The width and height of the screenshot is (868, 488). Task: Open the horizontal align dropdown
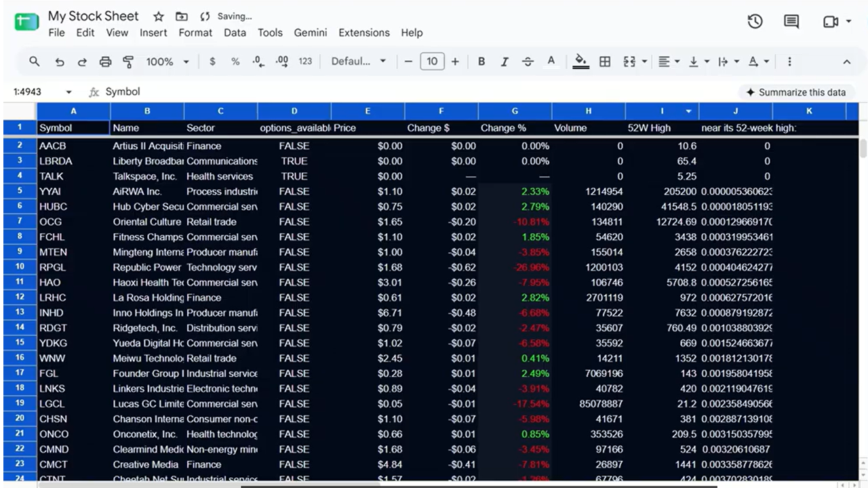[669, 62]
